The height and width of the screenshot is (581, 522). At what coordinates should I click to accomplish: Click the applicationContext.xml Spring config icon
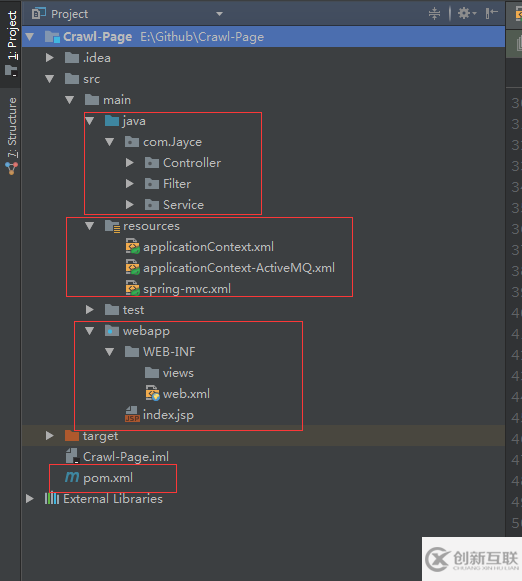(133, 247)
